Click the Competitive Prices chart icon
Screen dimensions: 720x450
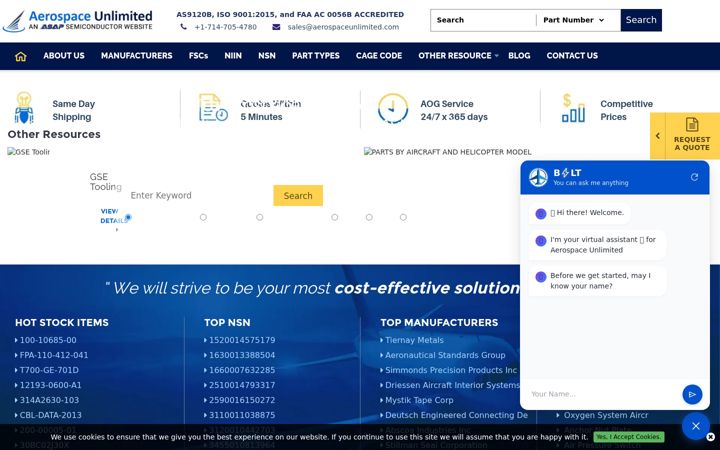tap(573, 108)
